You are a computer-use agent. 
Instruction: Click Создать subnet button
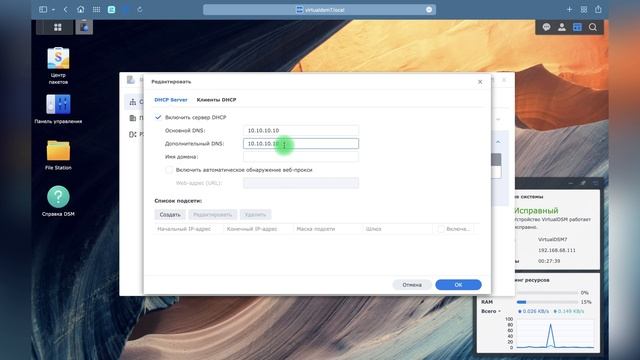point(170,215)
